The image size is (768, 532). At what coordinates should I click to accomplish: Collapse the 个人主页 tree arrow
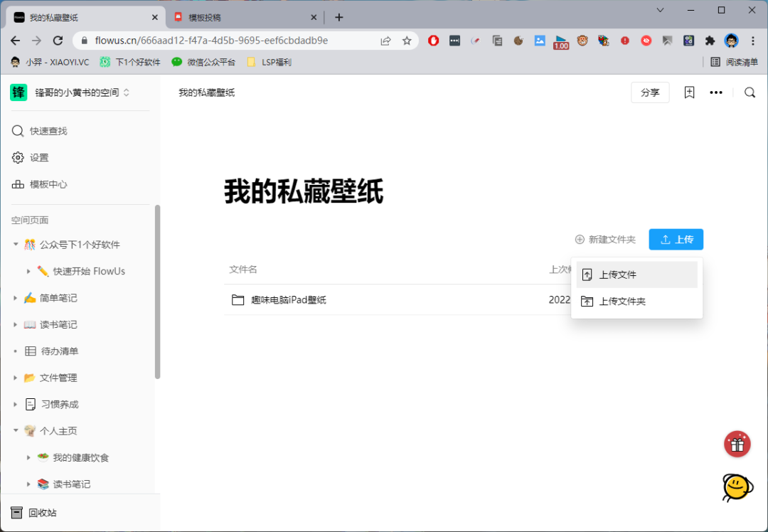[x=15, y=430]
